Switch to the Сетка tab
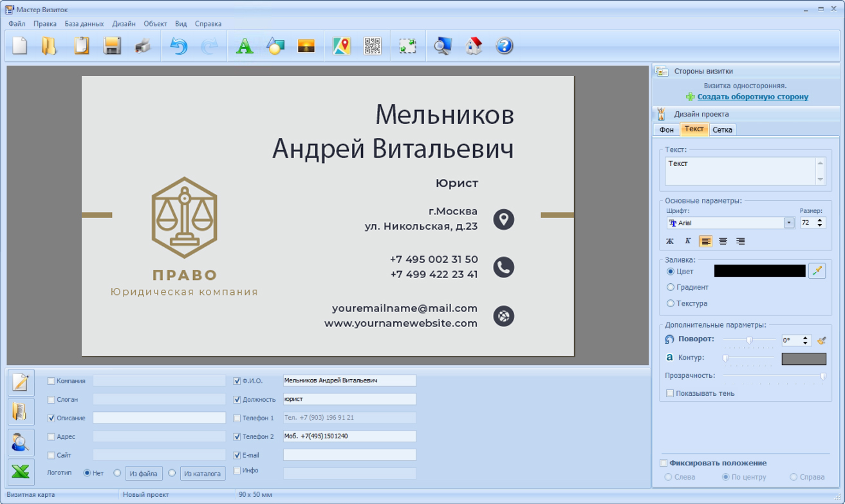 click(x=722, y=130)
